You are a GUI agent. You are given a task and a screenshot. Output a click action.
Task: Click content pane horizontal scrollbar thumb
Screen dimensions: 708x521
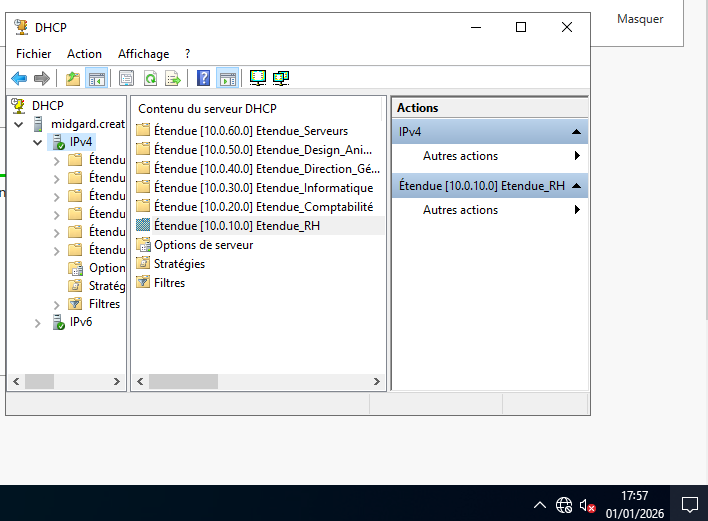(183, 381)
